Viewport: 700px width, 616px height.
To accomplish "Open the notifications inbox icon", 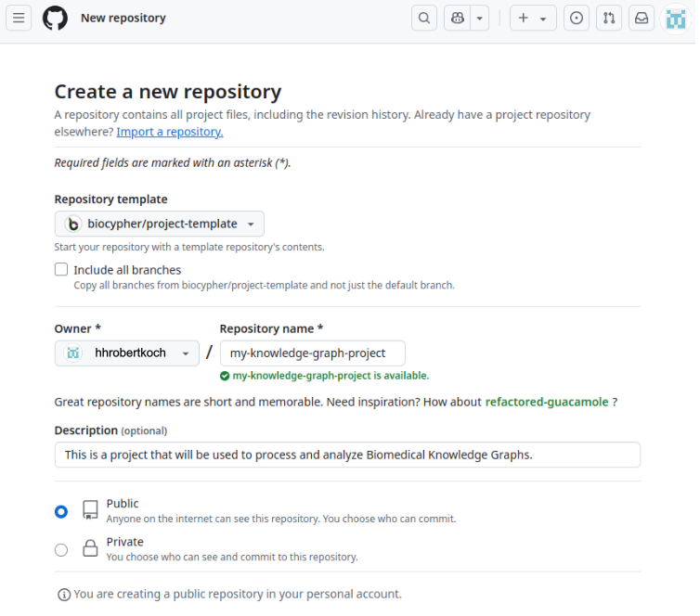I will coord(641,18).
